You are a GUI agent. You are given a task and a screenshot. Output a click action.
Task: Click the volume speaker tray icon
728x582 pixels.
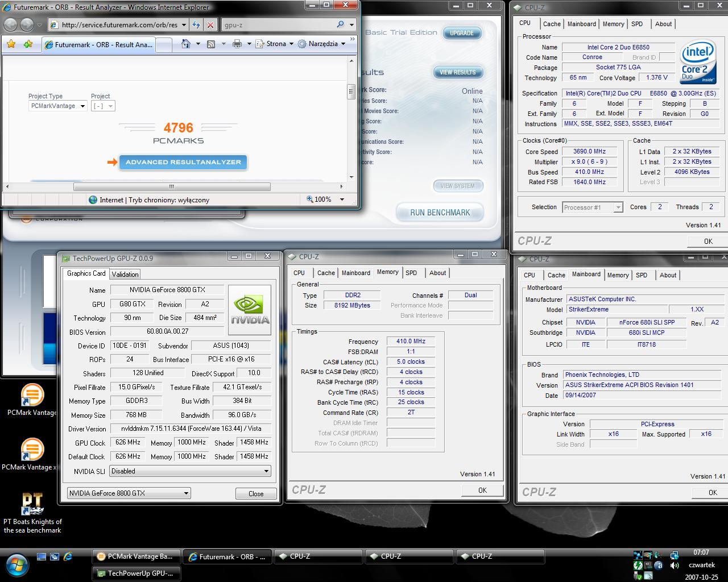click(674, 566)
